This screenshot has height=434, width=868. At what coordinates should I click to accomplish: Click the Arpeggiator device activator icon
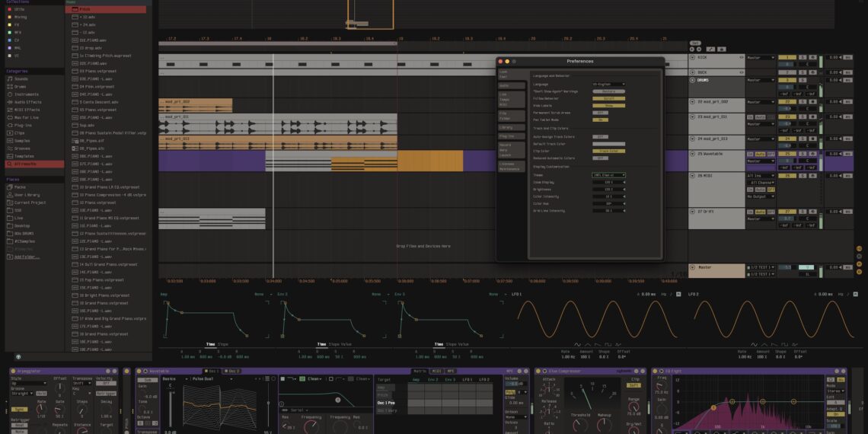pos(13,372)
